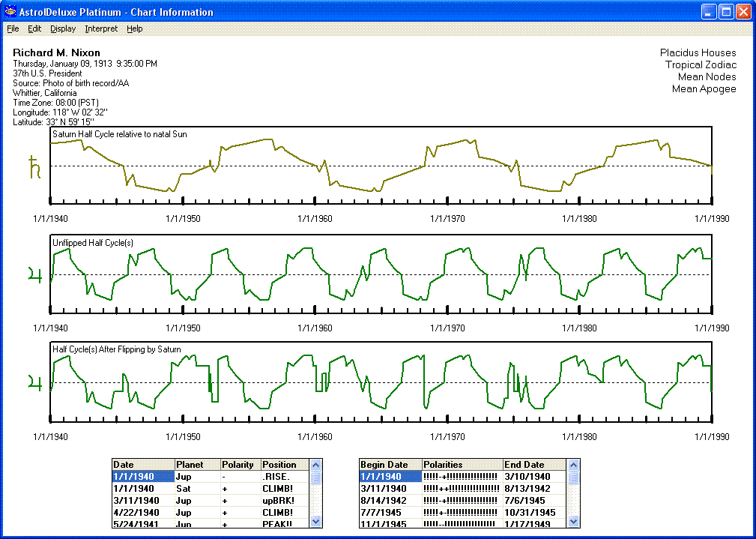Click the Jupiter glyph beside the Unflipped Half Cycle graph
The width and height of the screenshot is (756, 539).
point(34,276)
